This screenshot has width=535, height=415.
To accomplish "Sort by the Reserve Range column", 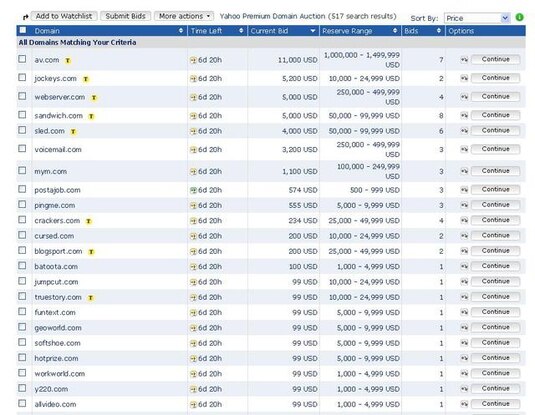I will coord(360,31).
